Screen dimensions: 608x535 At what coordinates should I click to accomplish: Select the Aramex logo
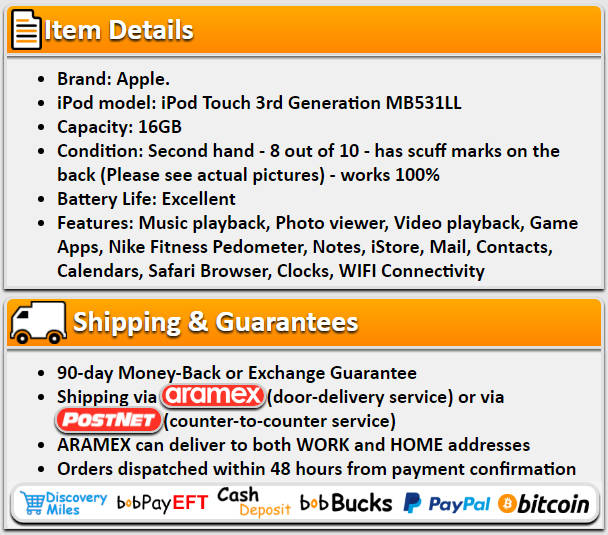[x=212, y=396]
